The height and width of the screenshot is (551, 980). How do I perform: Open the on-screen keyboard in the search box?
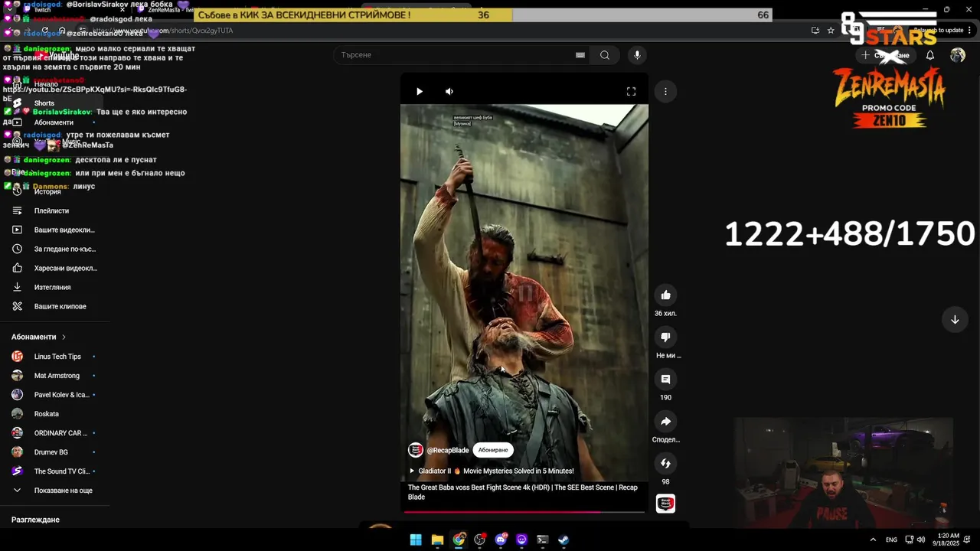[x=580, y=55]
